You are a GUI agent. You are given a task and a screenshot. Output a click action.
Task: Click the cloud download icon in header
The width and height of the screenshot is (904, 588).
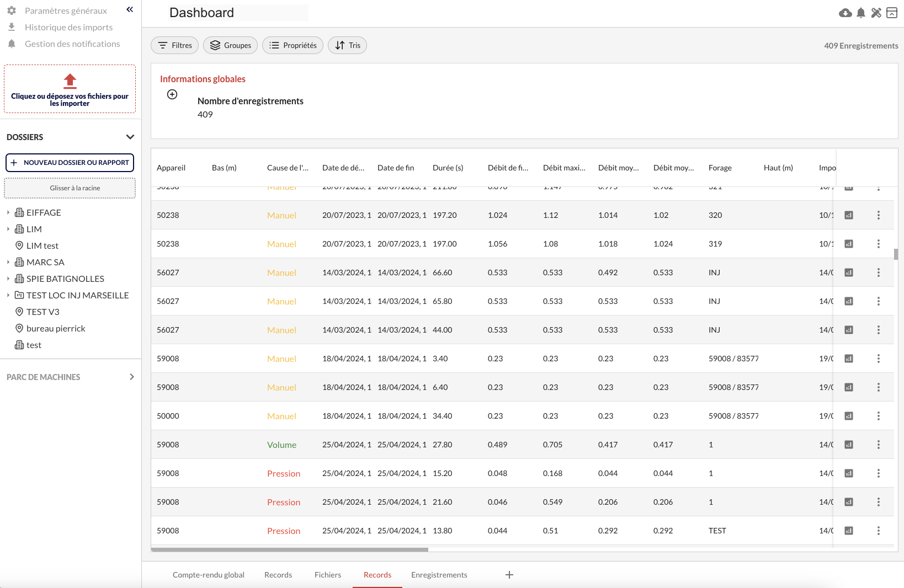(x=845, y=13)
